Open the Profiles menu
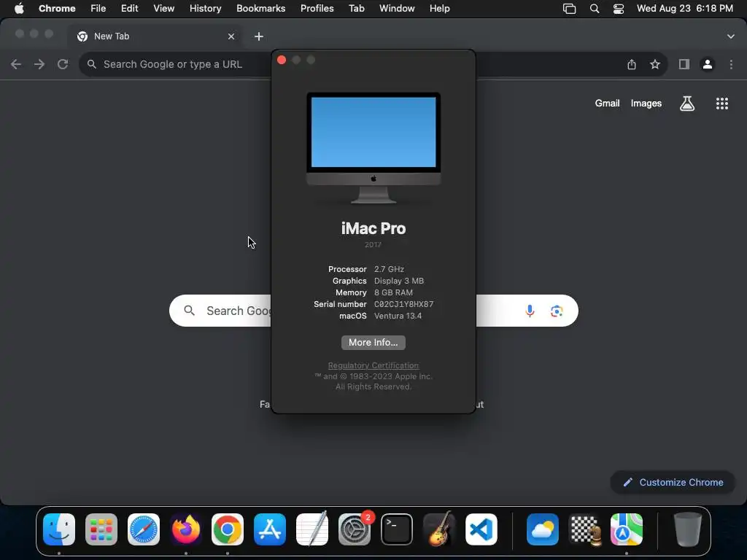 (x=317, y=9)
